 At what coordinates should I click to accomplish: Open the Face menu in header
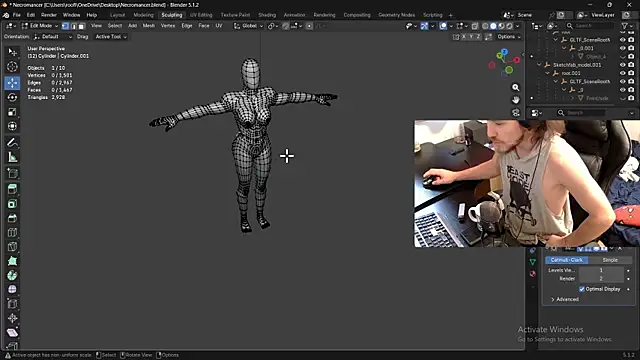[204, 26]
